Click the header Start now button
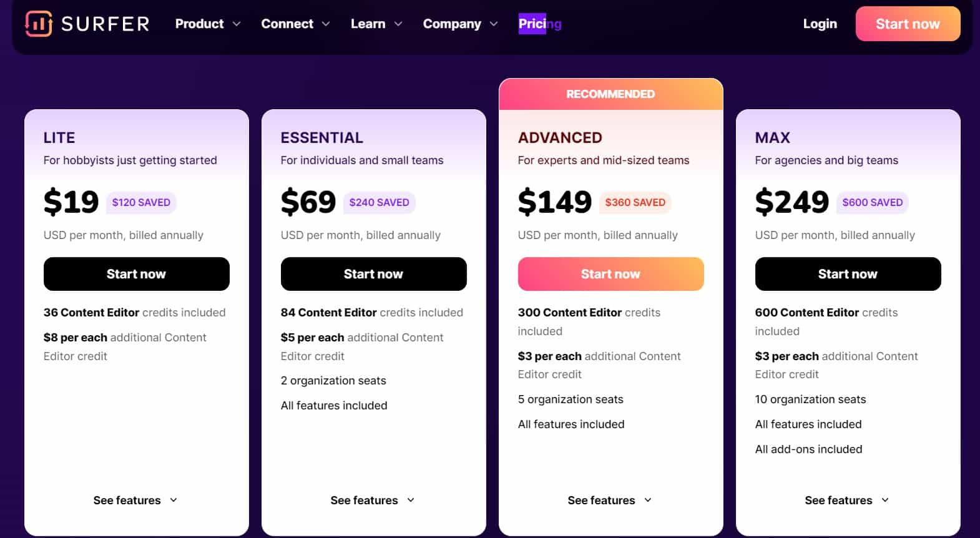 908,24
